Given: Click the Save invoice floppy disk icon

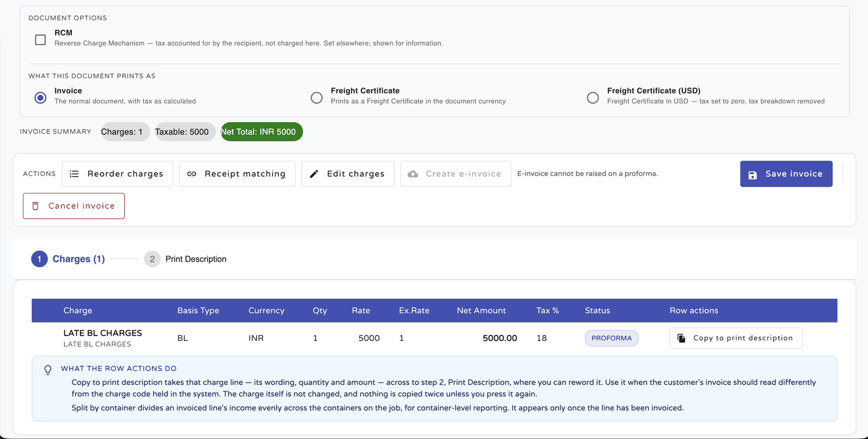Looking at the screenshot, I should click(x=753, y=174).
